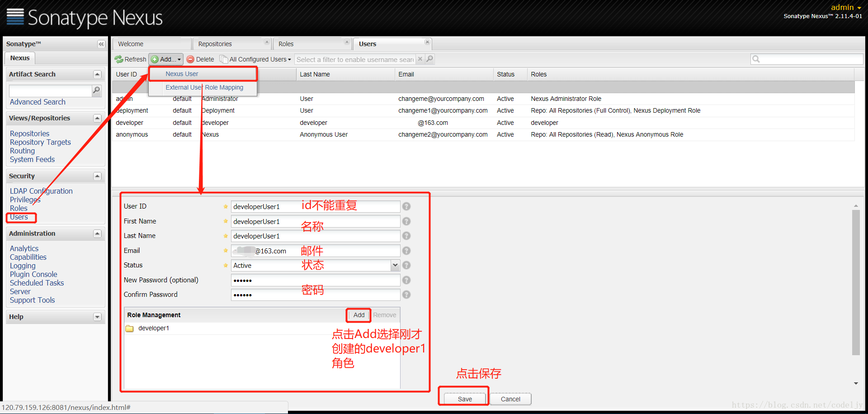Open the Status combo box dropdown

[395, 265]
